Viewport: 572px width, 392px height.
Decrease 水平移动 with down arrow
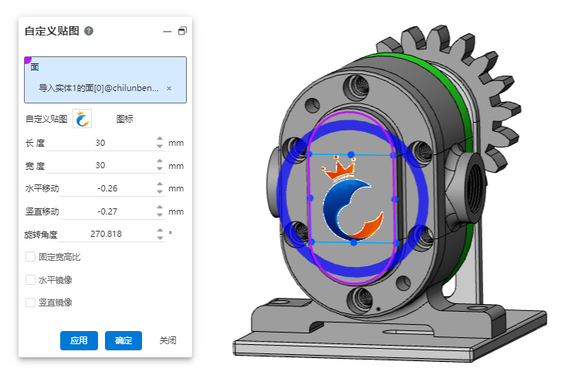(160, 191)
